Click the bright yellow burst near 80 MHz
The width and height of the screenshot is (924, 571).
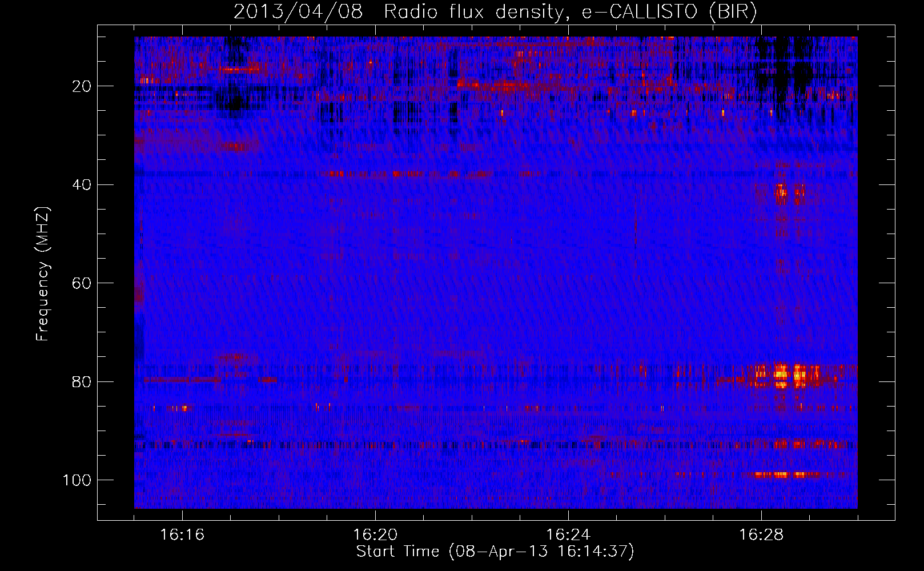[789, 375]
